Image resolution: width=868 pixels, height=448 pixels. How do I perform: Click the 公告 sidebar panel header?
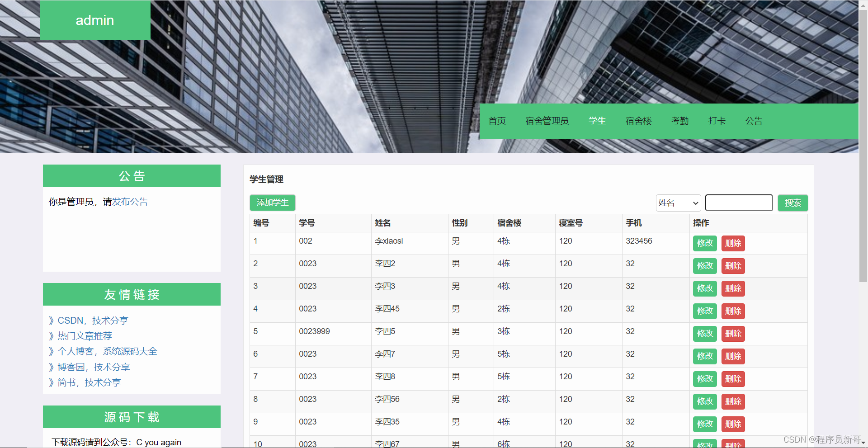click(132, 176)
